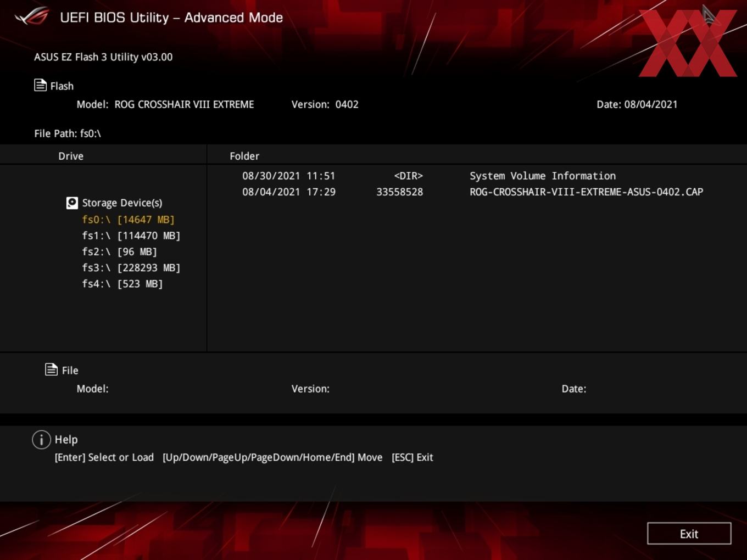Click the Version: 0402 text

(325, 104)
